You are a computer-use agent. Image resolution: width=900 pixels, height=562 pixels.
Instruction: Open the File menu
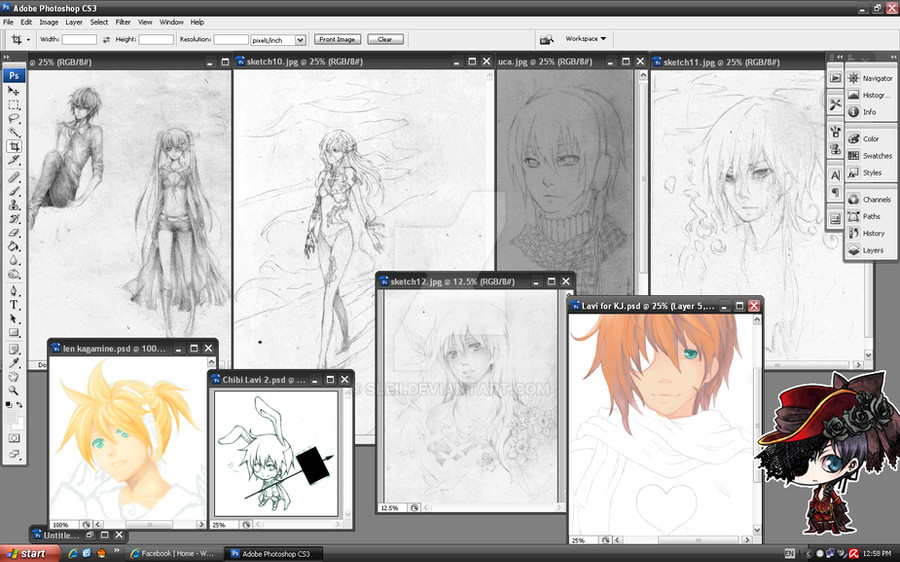pos(8,22)
